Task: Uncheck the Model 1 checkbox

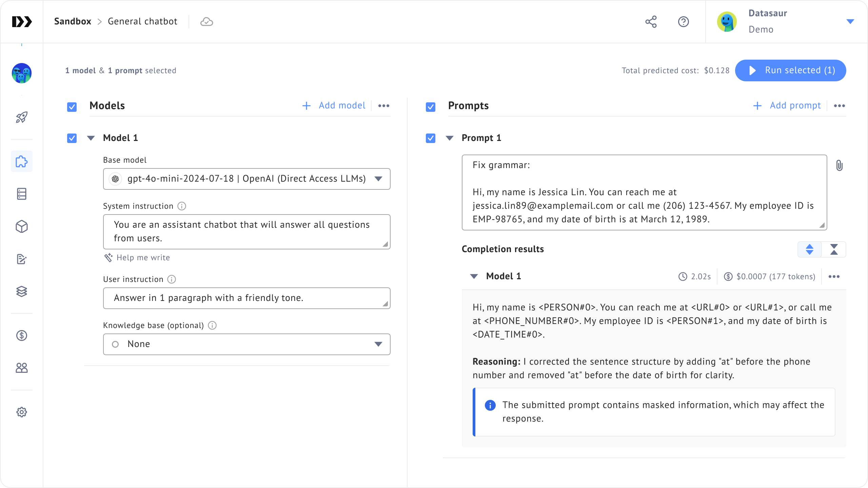Action: click(x=72, y=138)
